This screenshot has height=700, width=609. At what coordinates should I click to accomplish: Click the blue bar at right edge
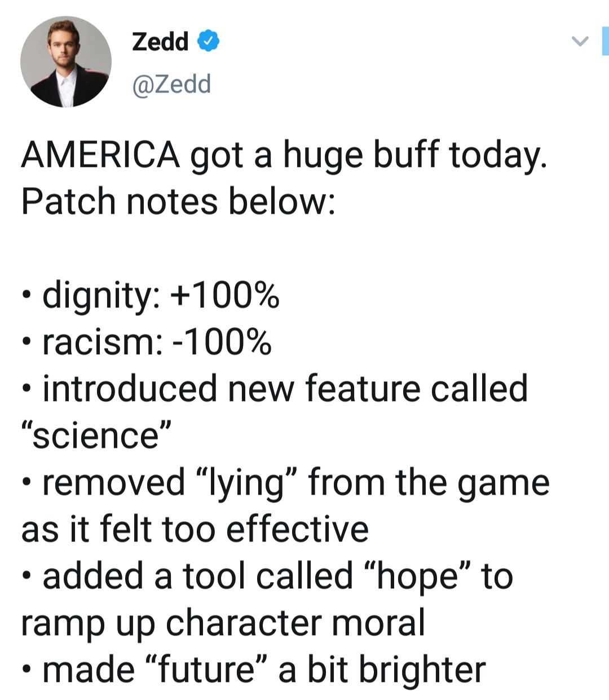(x=605, y=41)
